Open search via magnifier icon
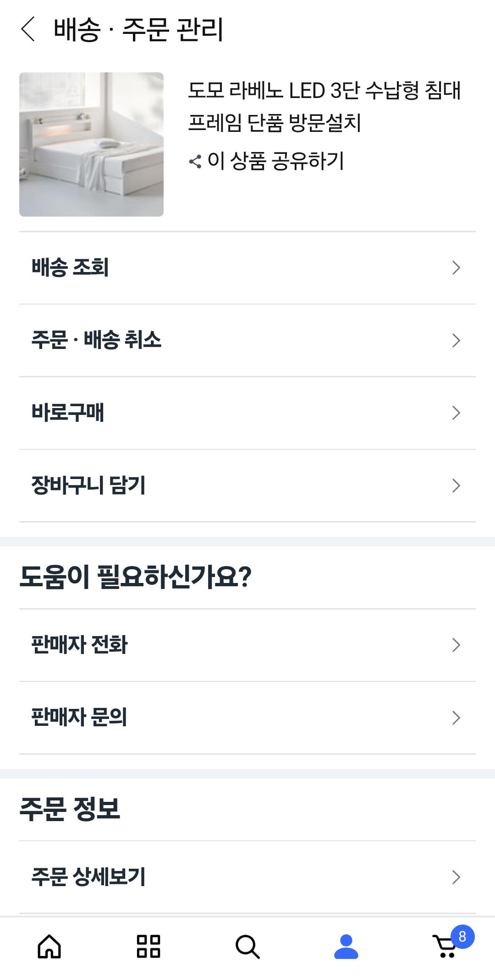The height and width of the screenshot is (980, 495). 247,947
